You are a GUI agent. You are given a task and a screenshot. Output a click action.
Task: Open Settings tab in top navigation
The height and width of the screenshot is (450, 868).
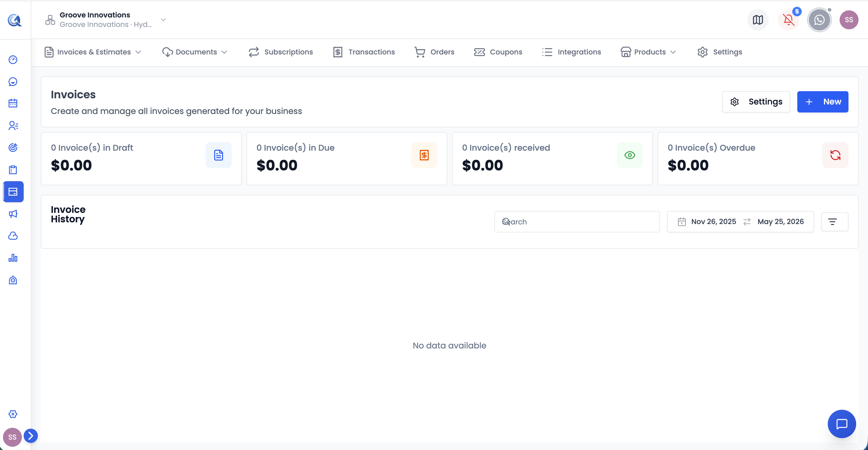pos(720,52)
